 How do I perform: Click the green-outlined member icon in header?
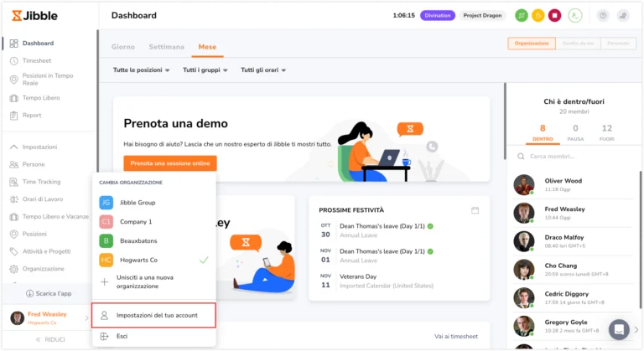pyautogui.click(x=575, y=16)
